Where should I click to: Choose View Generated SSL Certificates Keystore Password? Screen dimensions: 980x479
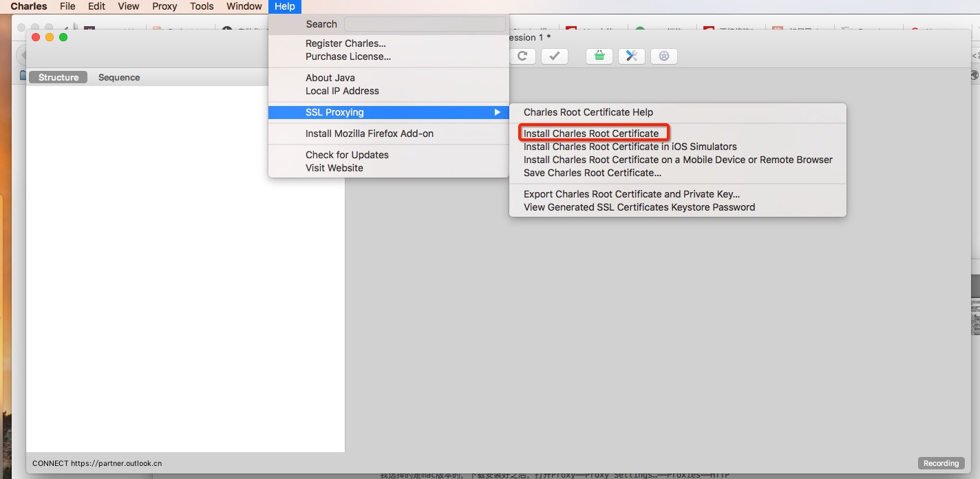678,207
